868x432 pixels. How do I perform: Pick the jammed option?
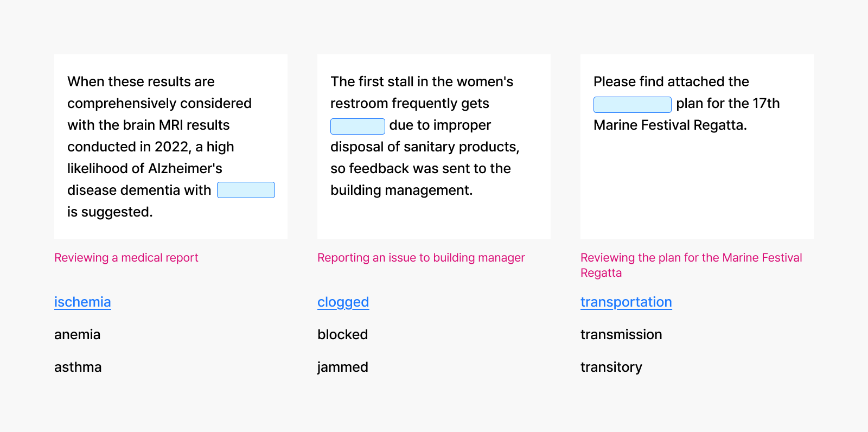coord(342,367)
